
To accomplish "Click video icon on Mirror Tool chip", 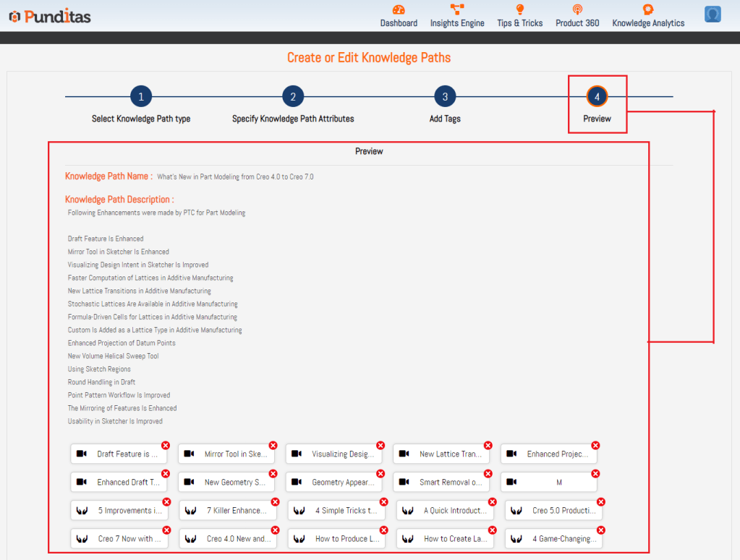I will click(x=190, y=454).
